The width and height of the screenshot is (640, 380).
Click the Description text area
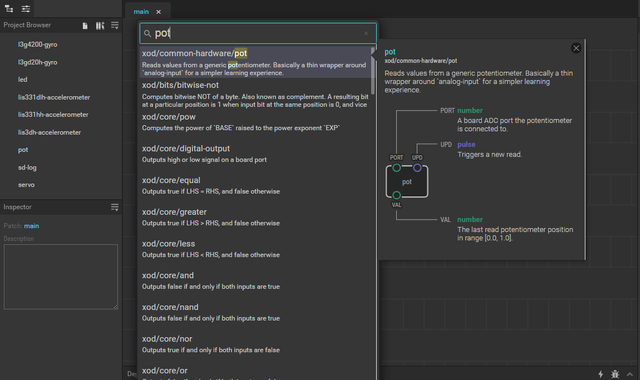click(x=61, y=277)
